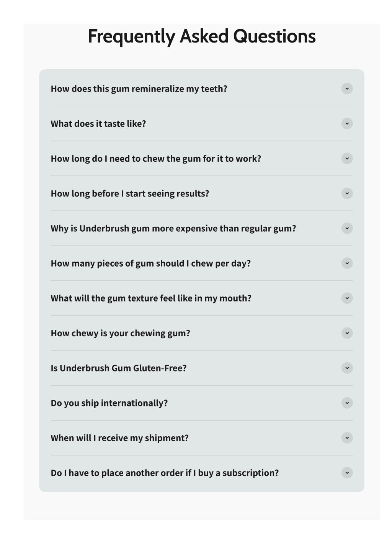Click 'Do you ship internationally?' text
Viewport: 392px width, 555px height.
pyautogui.click(x=109, y=403)
